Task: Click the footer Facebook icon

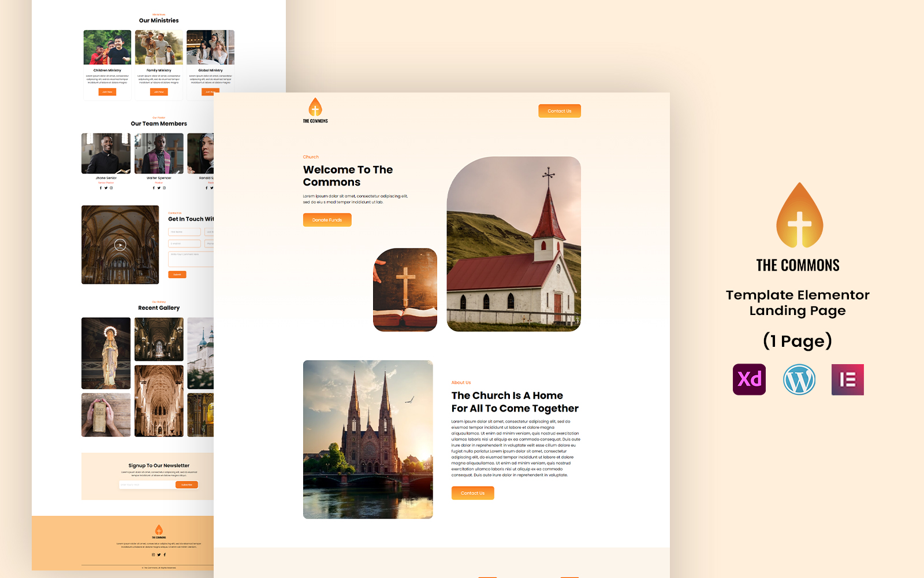Action: [x=165, y=554]
